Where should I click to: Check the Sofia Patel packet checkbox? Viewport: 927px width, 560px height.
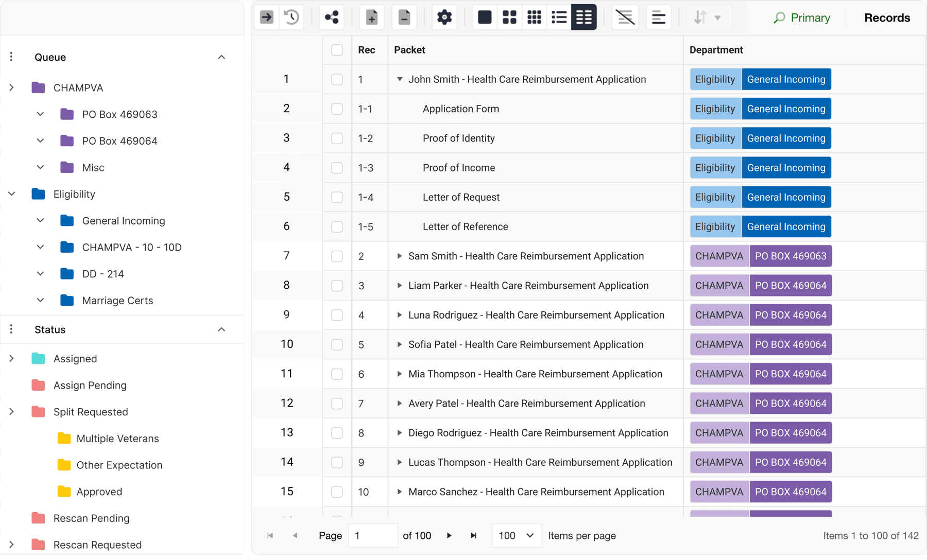coord(337,344)
